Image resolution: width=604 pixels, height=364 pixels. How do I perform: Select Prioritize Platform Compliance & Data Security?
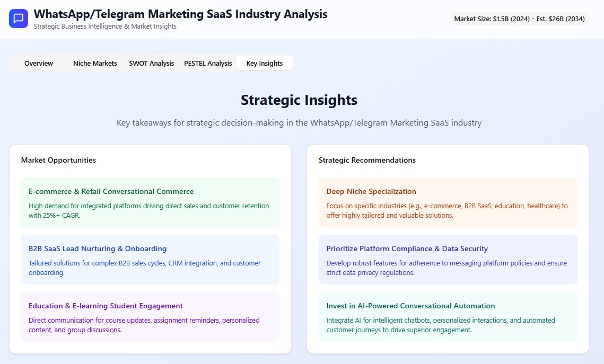click(x=448, y=260)
